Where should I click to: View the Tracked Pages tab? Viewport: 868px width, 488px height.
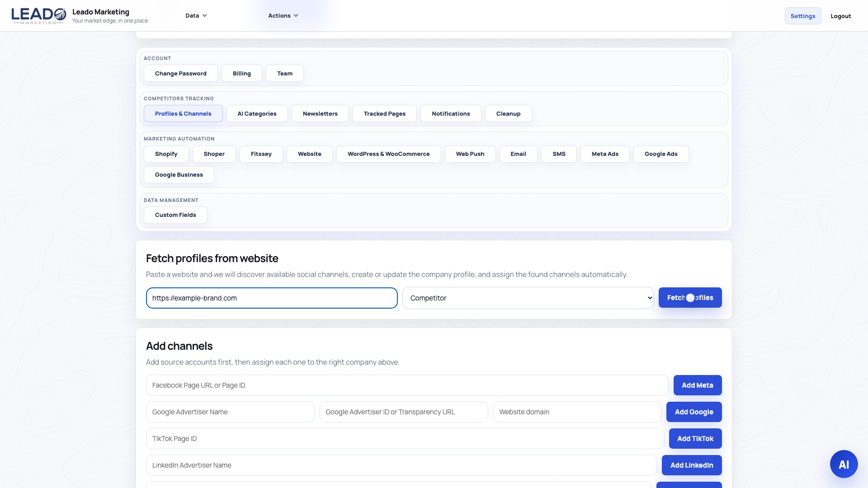coord(385,114)
